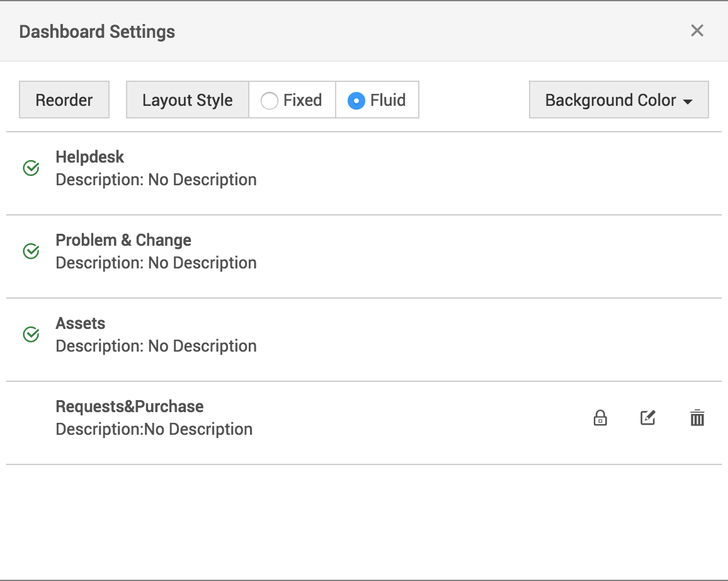Click the edit icon for Requests&Purchase dashboard

coord(648,418)
